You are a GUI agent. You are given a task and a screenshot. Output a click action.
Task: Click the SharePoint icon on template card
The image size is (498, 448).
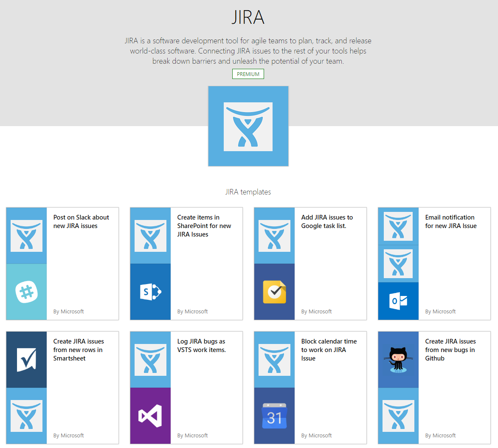[x=150, y=292]
